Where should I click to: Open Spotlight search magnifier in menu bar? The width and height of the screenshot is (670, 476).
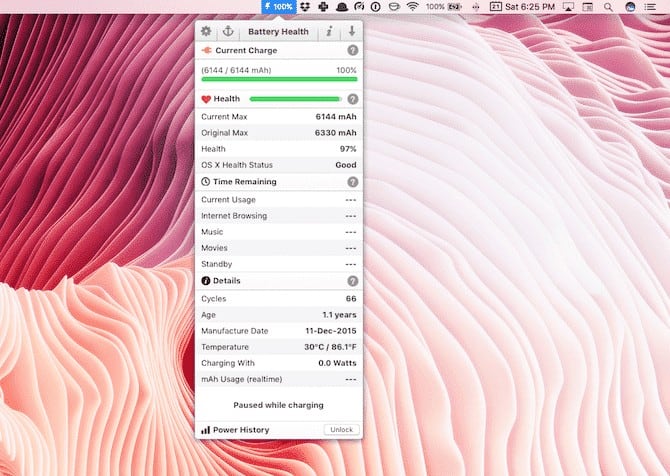point(608,6)
